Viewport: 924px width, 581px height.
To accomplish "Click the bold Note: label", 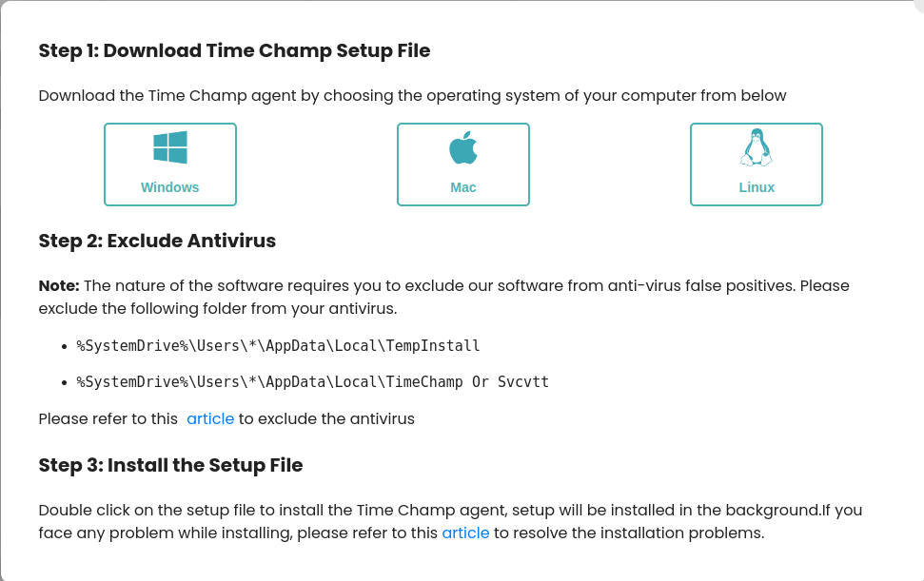I will [x=59, y=285].
